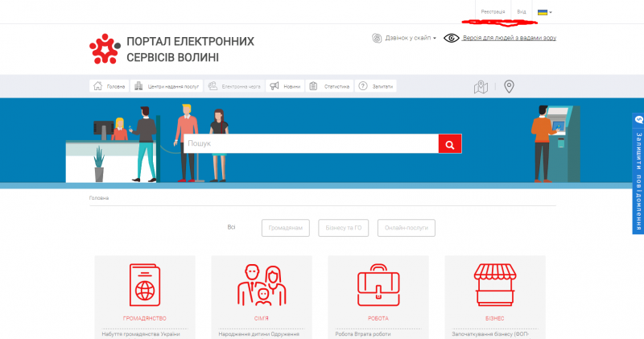Click the passport Громадянство category icon
644x339 pixels.
pyautogui.click(x=145, y=285)
